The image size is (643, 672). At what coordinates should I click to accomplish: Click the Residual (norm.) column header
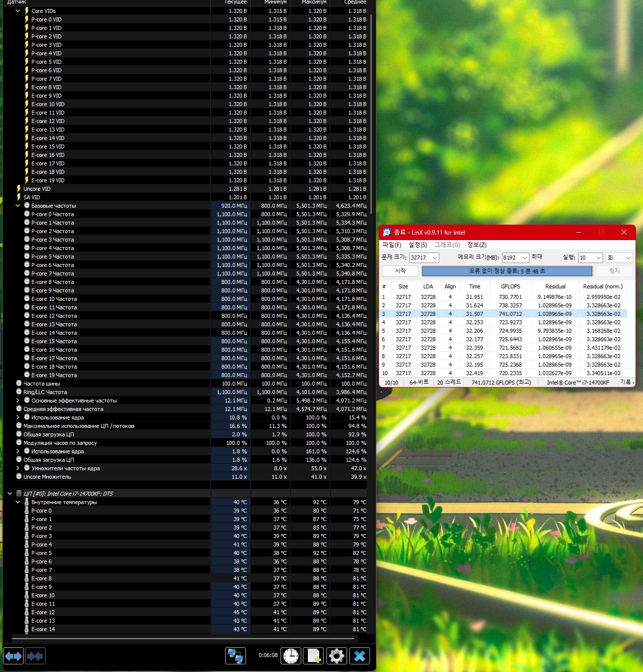[x=603, y=286]
